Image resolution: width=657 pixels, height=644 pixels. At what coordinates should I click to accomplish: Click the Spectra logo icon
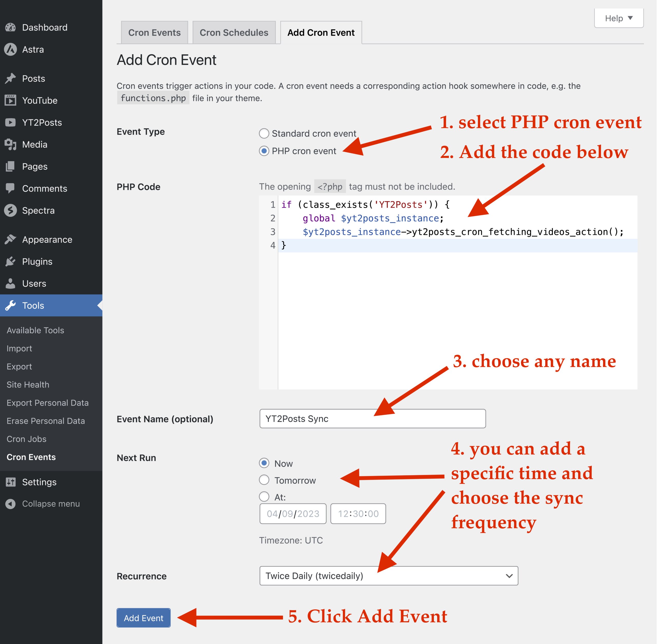coord(11,210)
